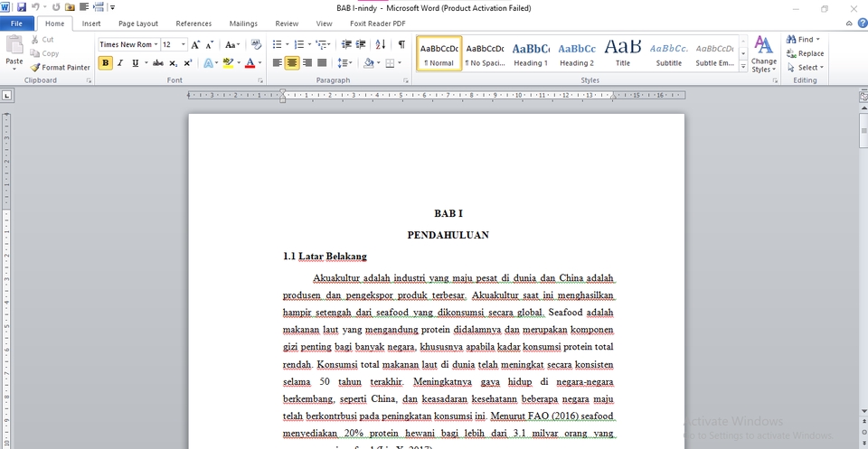Align text to the left
This screenshot has width=868, height=449.
(x=278, y=63)
